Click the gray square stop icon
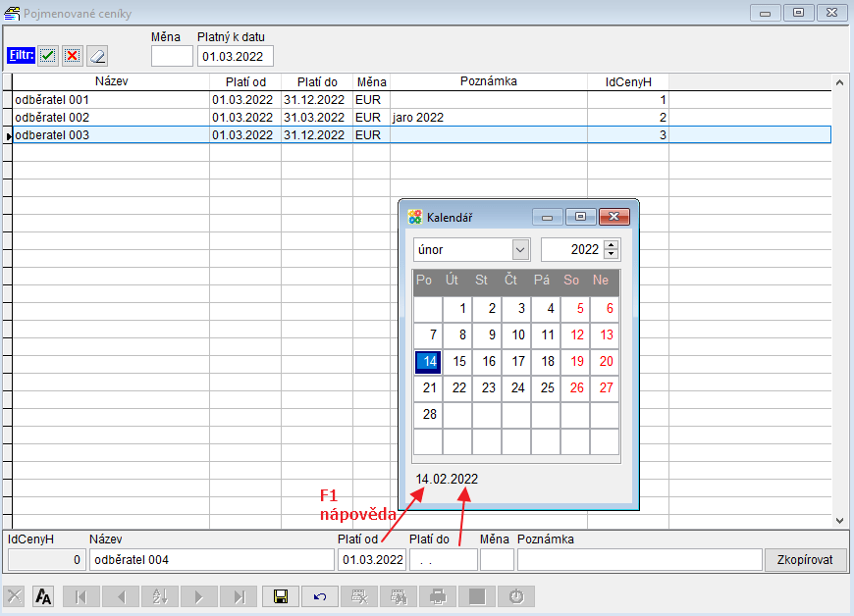 tap(477, 596)
